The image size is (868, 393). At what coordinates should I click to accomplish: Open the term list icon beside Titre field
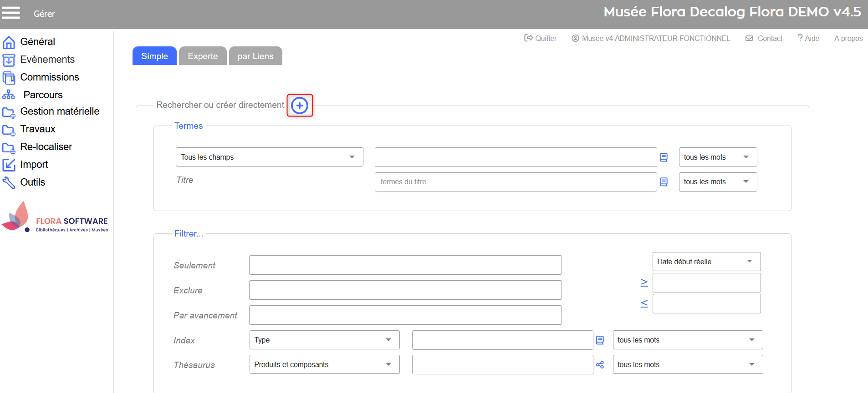664,182
